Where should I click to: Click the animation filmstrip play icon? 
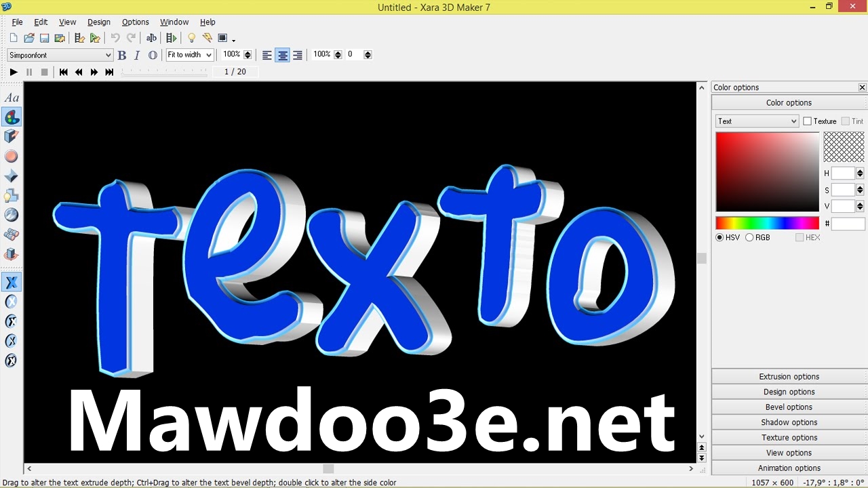[x=171, y=39]
